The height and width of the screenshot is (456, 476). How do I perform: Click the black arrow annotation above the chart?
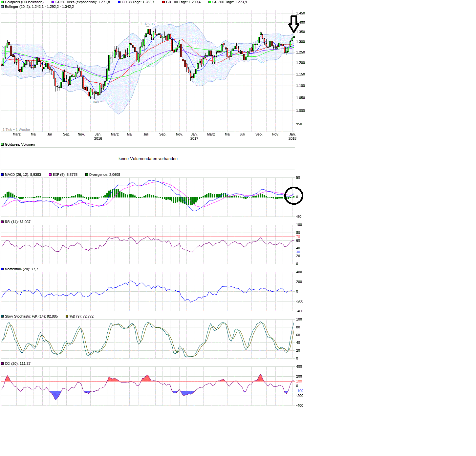click(x=294, y=23)
